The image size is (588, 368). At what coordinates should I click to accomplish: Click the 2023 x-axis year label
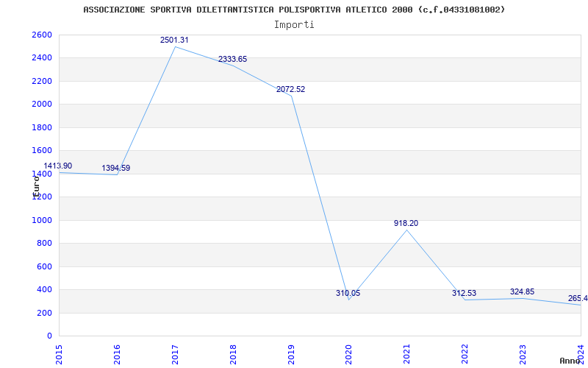click(x=523, y=355)
